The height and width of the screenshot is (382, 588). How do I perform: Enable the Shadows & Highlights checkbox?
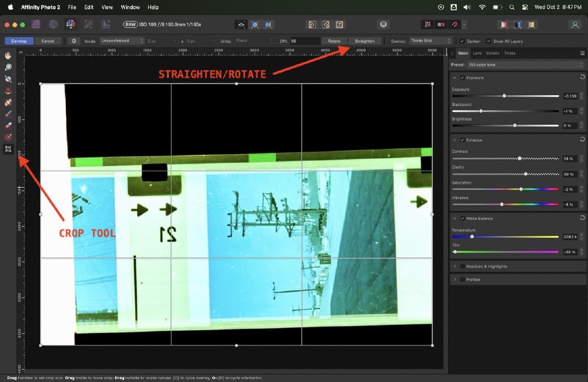click(x=462, y=267)
